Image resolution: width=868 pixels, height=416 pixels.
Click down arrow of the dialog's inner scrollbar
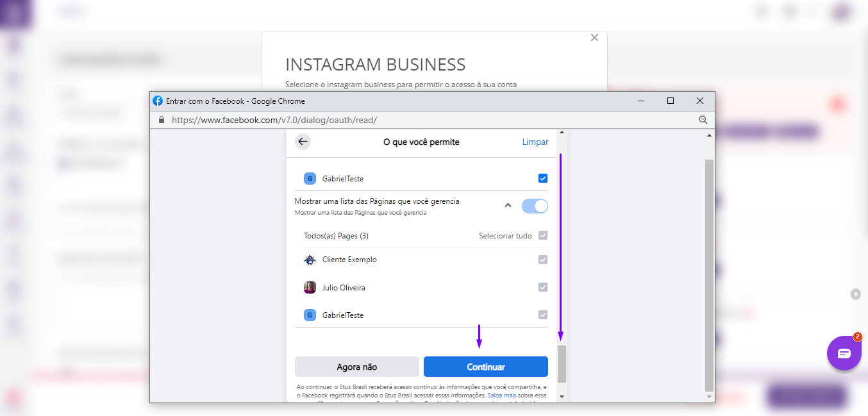point(562,397)
